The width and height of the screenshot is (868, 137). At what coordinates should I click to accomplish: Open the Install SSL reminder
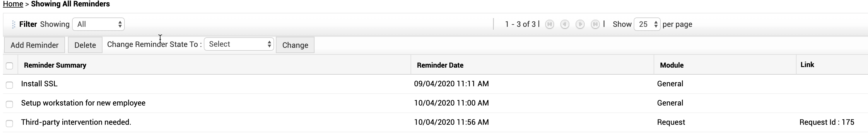[x=40, y=84]
